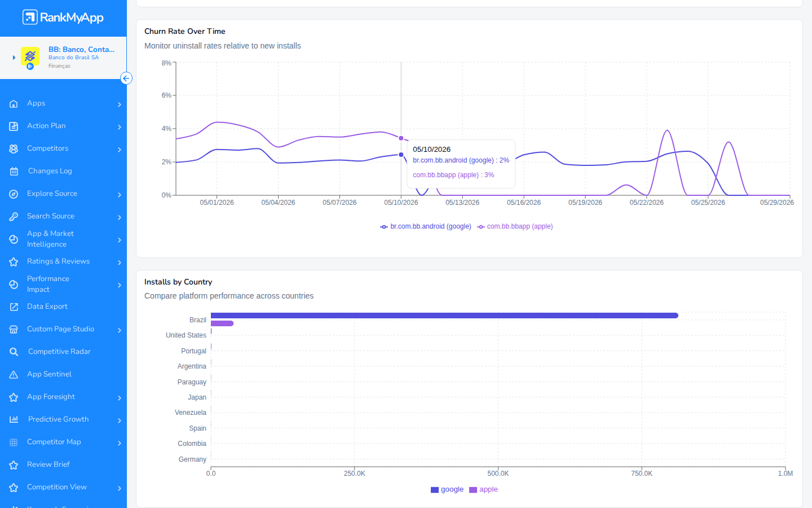The height and width of the screenshot is (508, 812).
Task: Click the Search Source key icon
Action: (x=14, y=217)
